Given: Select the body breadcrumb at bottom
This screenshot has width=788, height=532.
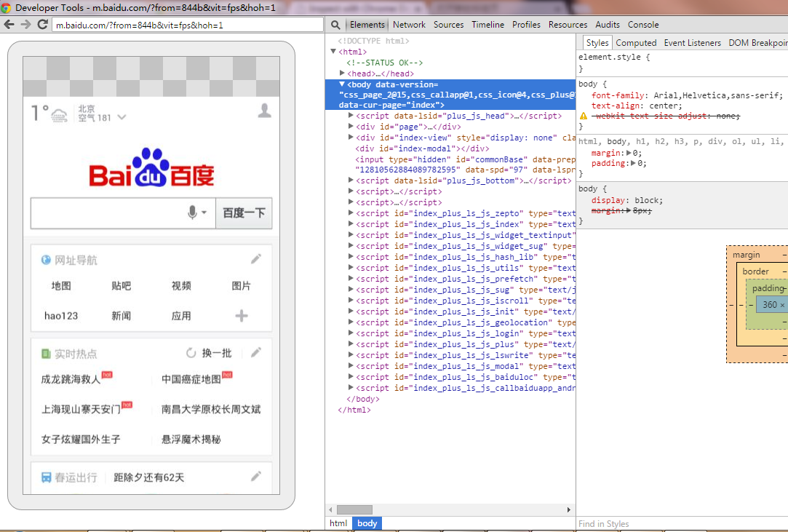Looking at the screenshot, I should pos(367,523).
